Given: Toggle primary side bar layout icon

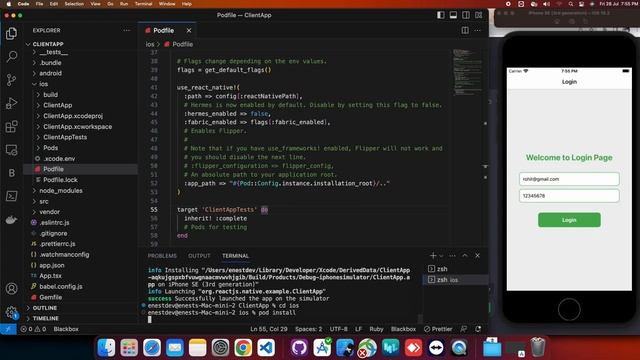Looking at the screenshot, I should [x=441, y=15].
